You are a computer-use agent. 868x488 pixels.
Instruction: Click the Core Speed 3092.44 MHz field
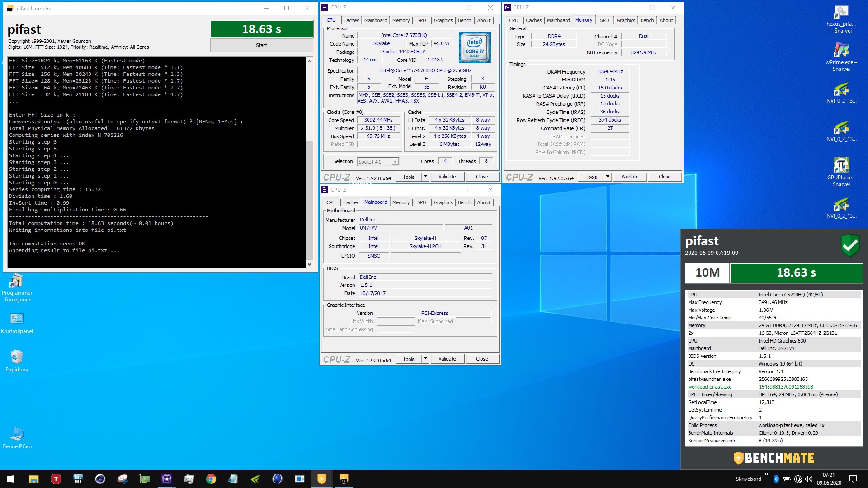click(378, 120)
